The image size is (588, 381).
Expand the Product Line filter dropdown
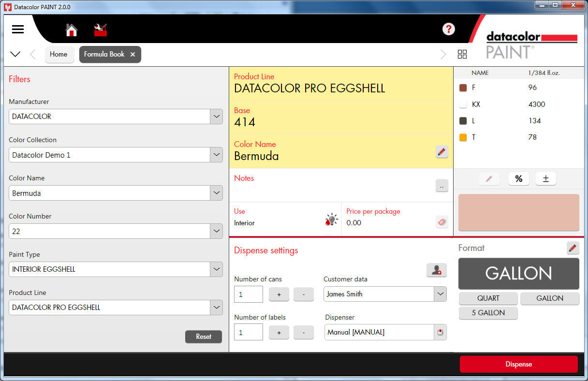click(216, 308)
